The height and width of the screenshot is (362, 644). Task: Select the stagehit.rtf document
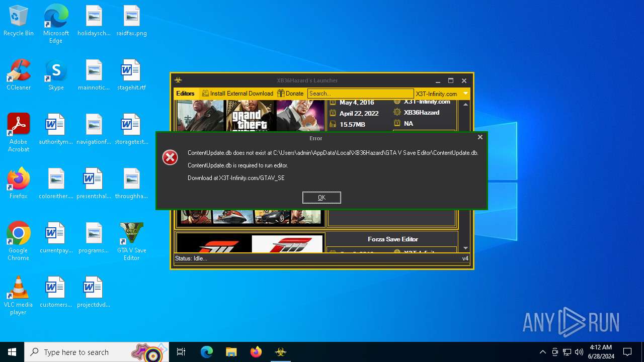pos(131,75)
